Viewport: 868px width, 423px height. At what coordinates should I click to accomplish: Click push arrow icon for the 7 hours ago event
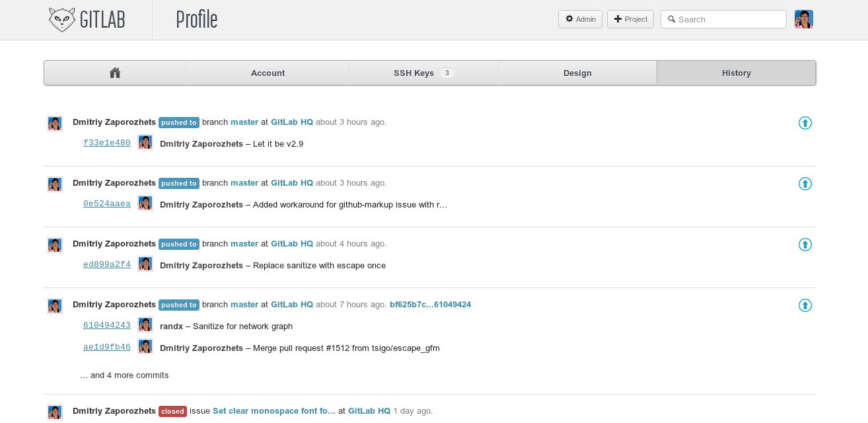coord(805,305)
